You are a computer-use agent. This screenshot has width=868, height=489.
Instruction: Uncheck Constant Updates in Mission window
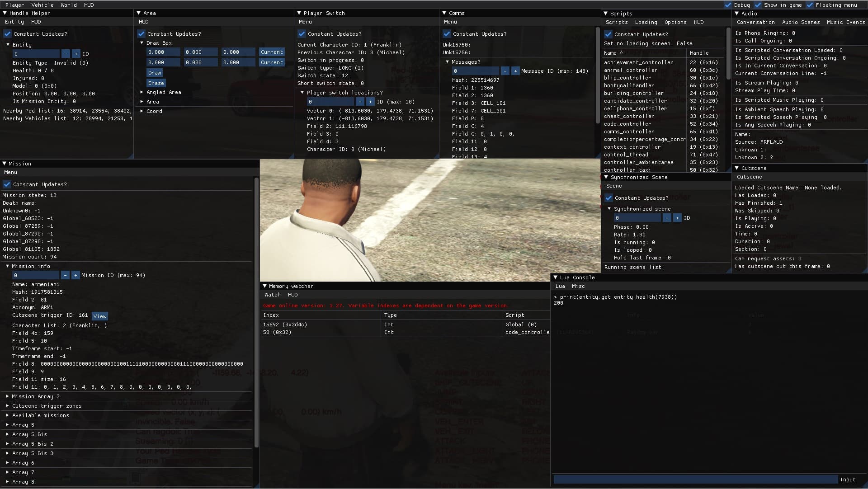7,184
